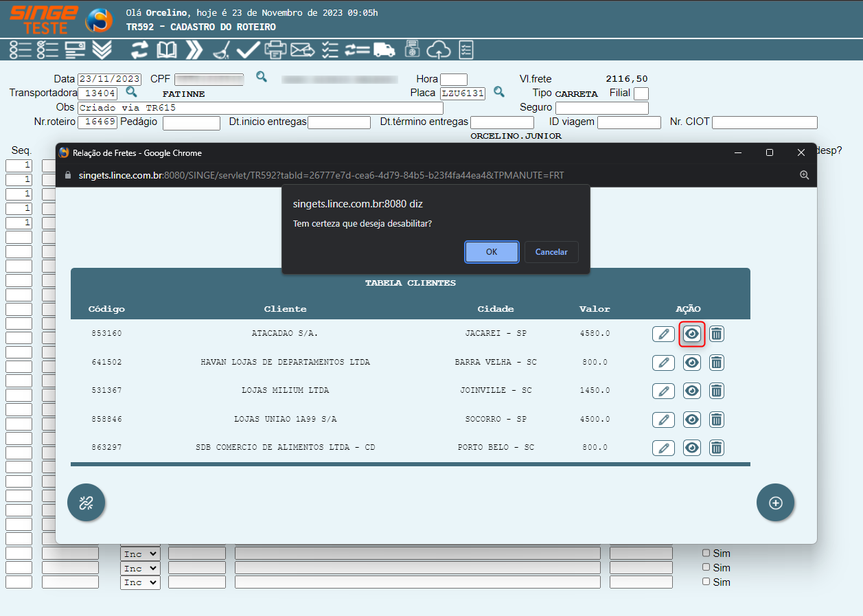Toggle eye icon for ATACADAO S/A.

tap(692, 334)
